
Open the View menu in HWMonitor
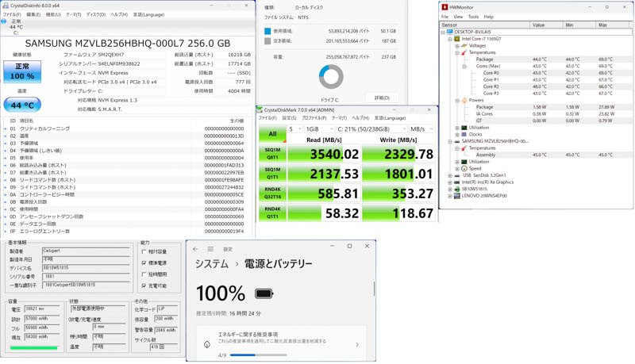pyautogui.click(x=458, y=17)
